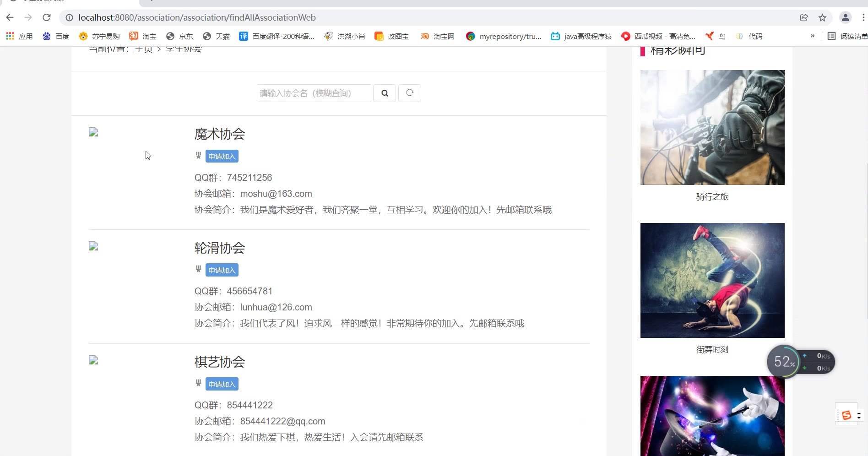Click the browser back arrow

(x=10, y=17)
